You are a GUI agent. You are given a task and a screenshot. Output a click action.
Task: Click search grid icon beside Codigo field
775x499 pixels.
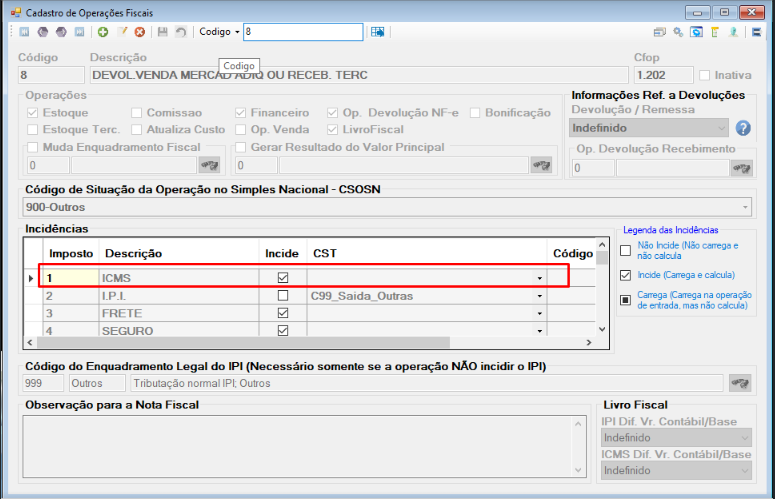coord(378,32)
